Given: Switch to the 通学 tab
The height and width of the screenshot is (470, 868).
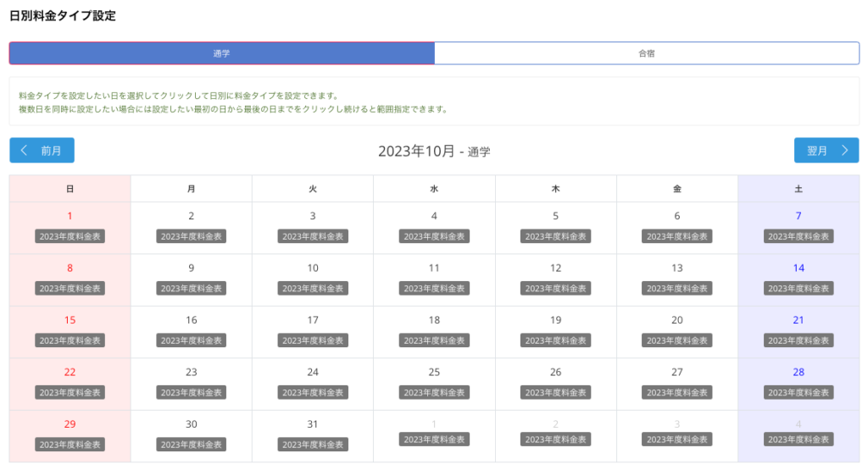Looking at the screenshot, I should (221, 53).
